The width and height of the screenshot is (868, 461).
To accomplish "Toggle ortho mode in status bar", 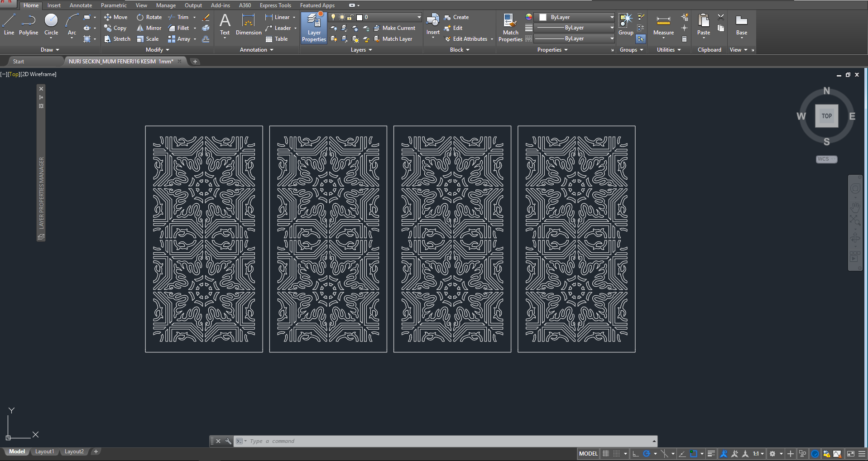I will [x=636, y=454].
